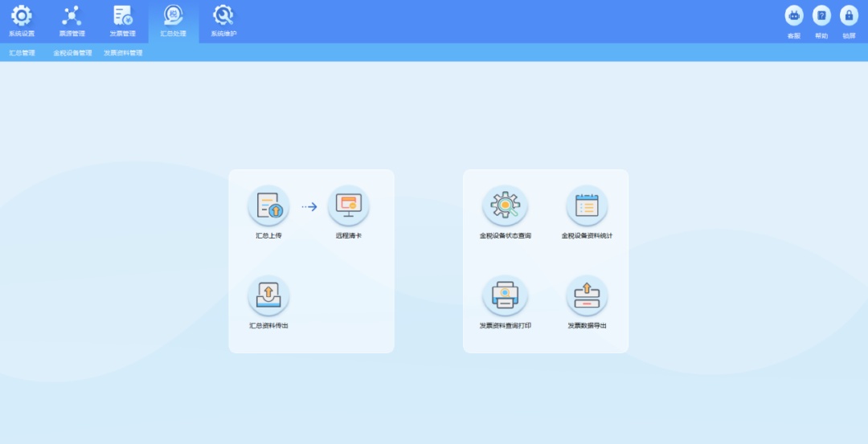Open 系统维护 system maintenance module
The image size is (868, 444).
[223, 16]
